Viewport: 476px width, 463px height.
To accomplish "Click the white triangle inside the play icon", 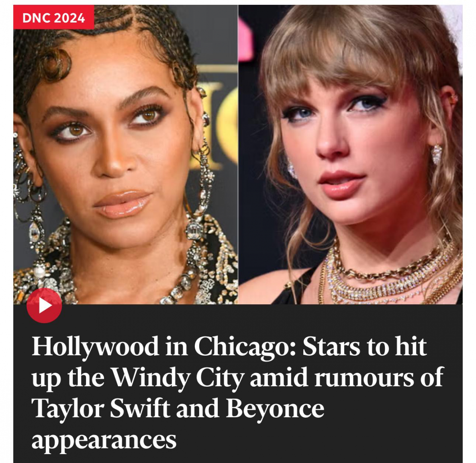I will tap(45, 305).
